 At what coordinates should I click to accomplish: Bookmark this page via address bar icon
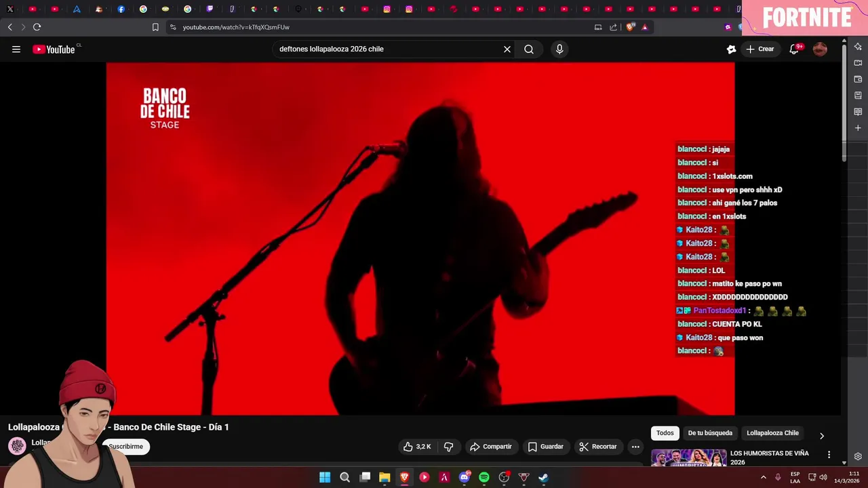155,27
